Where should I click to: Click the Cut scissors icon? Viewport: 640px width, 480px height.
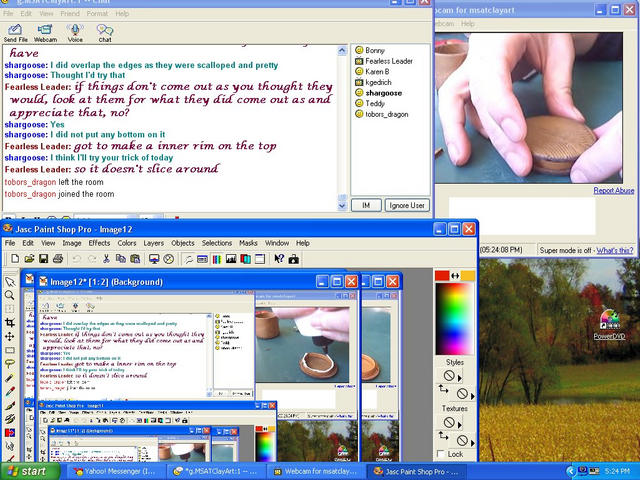[106, 259]
